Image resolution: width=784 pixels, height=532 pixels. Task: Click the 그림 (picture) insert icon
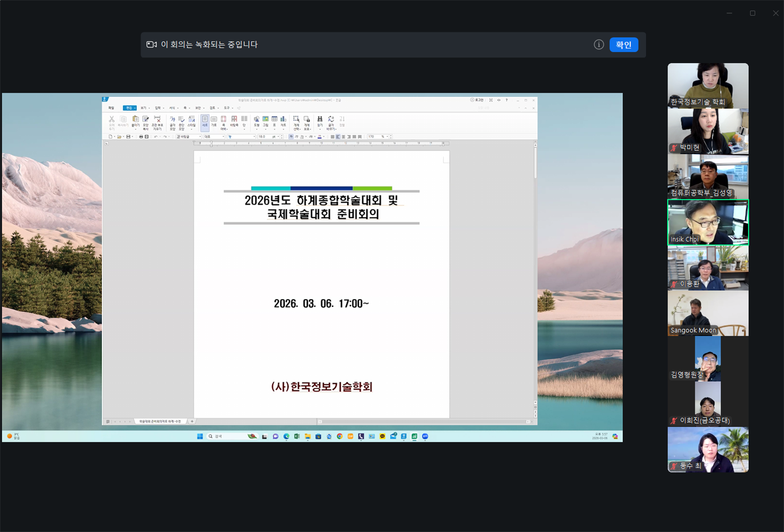pos(265,120)
